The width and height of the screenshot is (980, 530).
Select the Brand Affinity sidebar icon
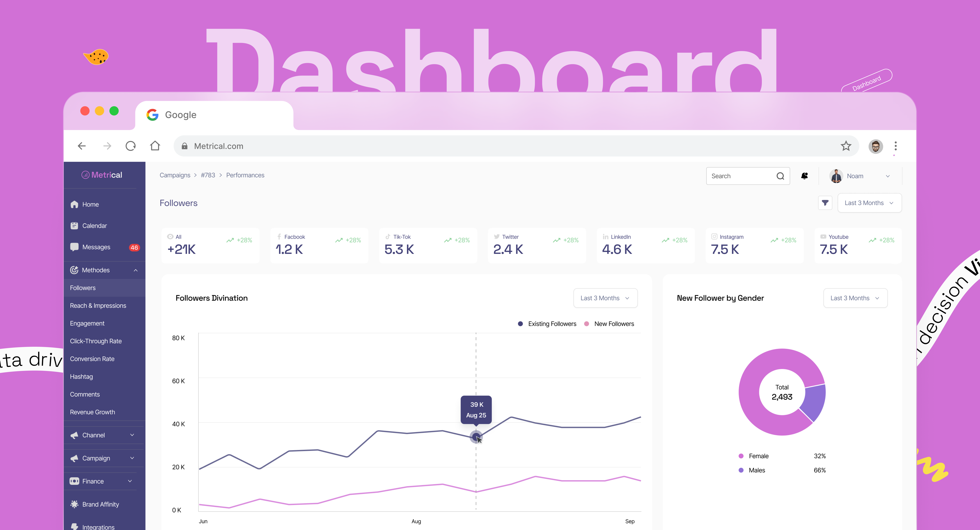[75, 504]
